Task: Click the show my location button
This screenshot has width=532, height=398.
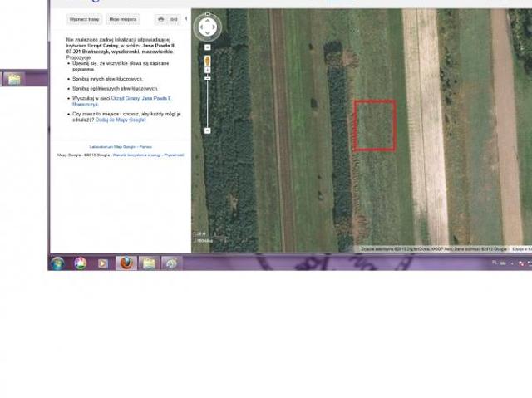Action: point(208,47)
